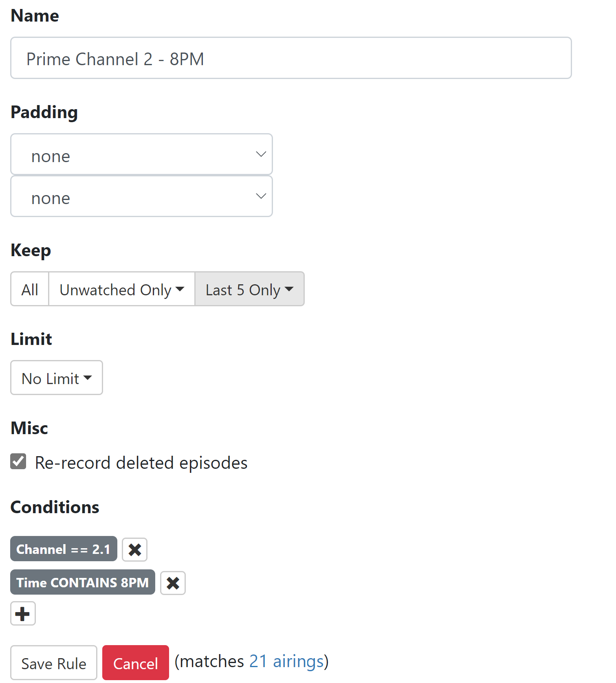Click the chevron arrow of first Padding select

tap(261, 154)
